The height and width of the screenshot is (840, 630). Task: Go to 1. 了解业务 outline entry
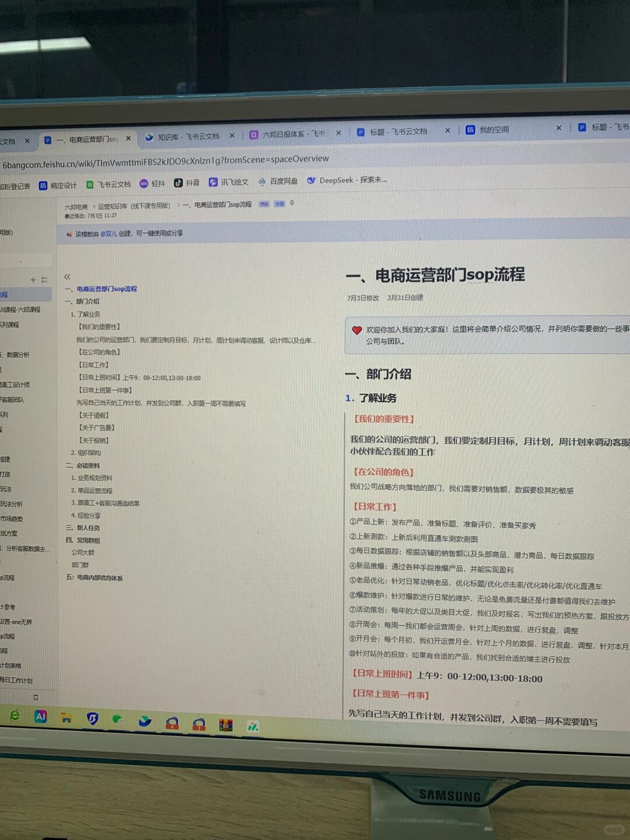(85, 314)
